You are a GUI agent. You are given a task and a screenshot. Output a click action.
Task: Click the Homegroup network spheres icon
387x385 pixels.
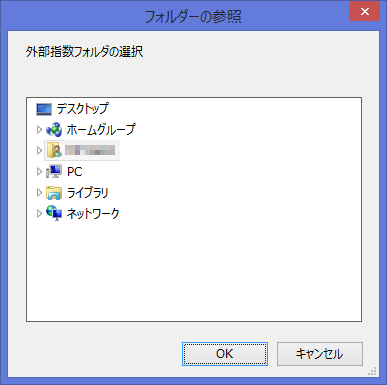coord(54,130)
